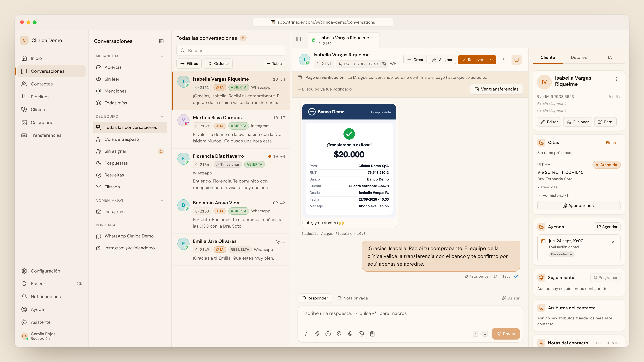This screenshot has width=644, height=362.
Task: Click the call icon in the contact card
Action: coord(618,97)
